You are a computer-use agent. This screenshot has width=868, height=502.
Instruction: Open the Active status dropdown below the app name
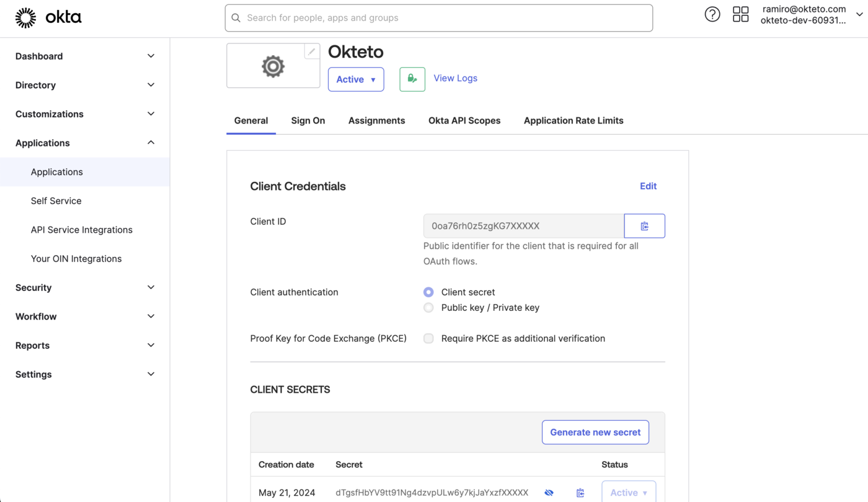355,79
